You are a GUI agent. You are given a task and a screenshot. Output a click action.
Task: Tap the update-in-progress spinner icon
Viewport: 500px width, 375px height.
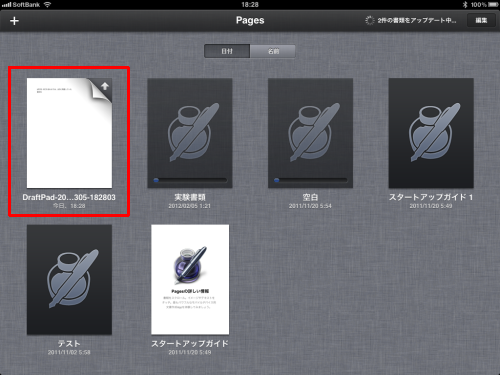pyautogui.click(x=370, y=20)
